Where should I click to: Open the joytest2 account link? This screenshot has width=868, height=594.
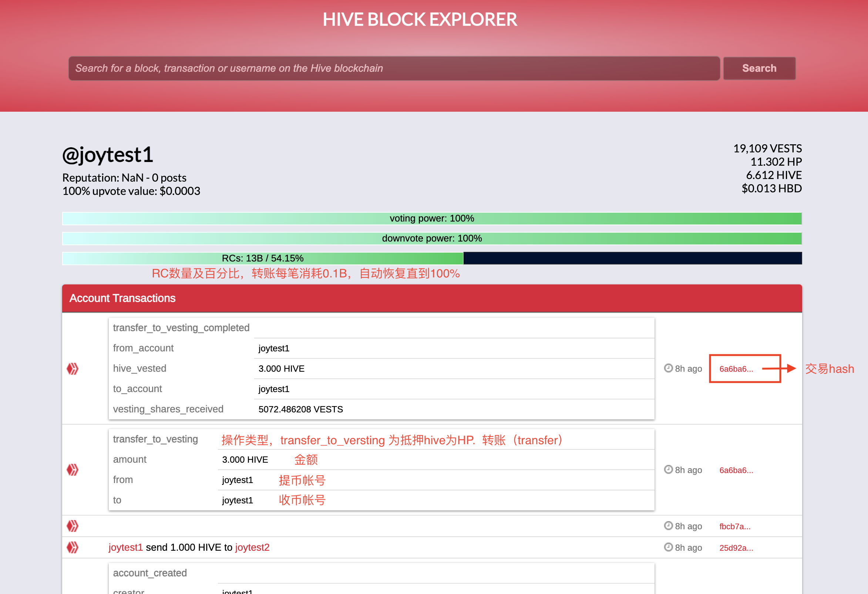point(252,547)
